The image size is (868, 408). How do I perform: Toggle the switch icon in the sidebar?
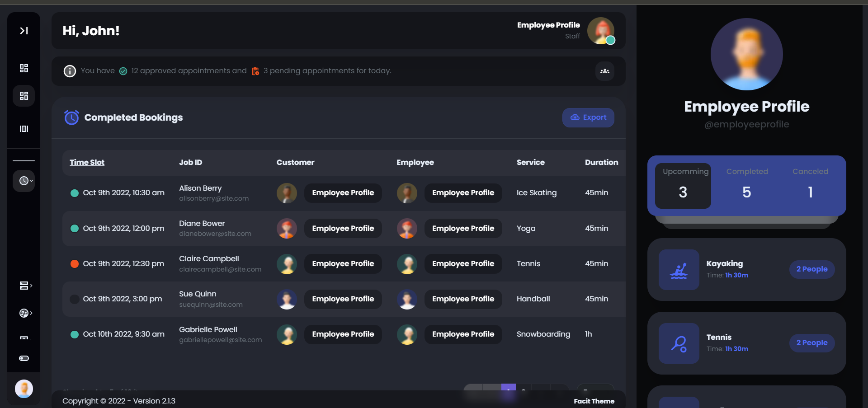pos(24,358)
